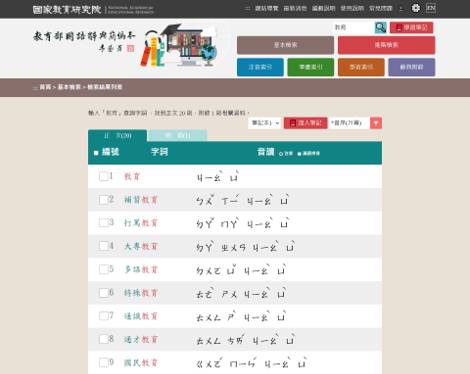Open the entry 補習教育
The height and width of the screenshot is (374, 470).
tap(141, 200)
